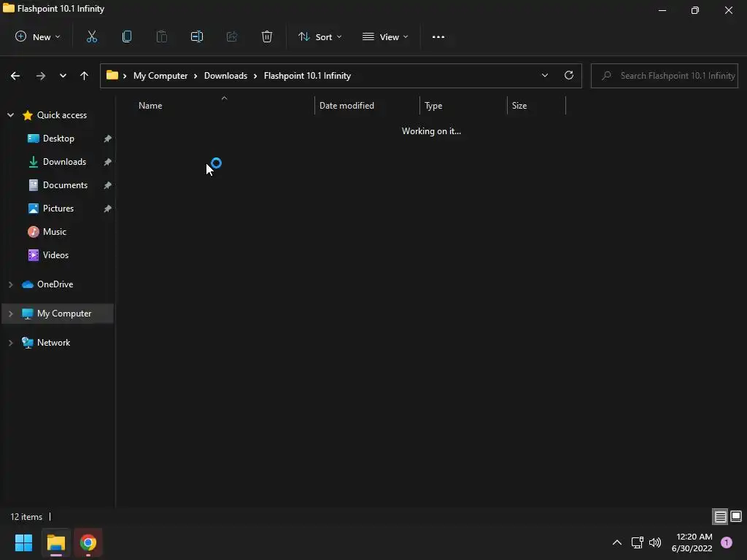The width and height of the screenshot is (747, 560).
Task: Open the clock and date panel
Action: (x=692, y=542)
